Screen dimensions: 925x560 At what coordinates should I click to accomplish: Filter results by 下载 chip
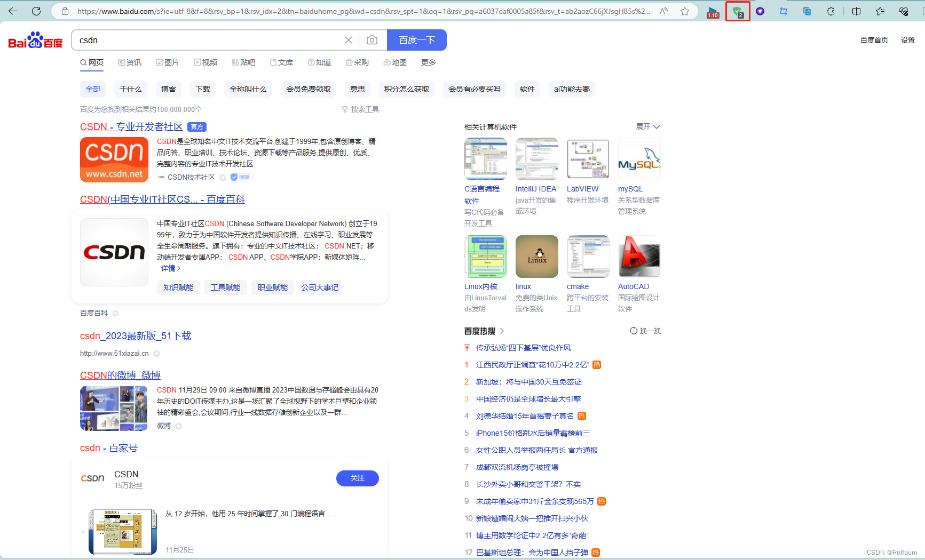tap(203, 89)
